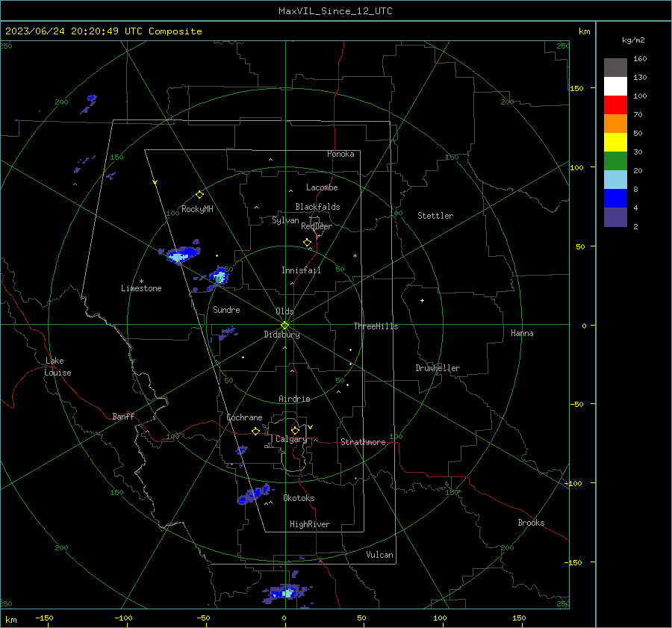The height and width of the screenshot is (628, 672).
Task: Click the Airdrie city label
Action: [294, 399]
